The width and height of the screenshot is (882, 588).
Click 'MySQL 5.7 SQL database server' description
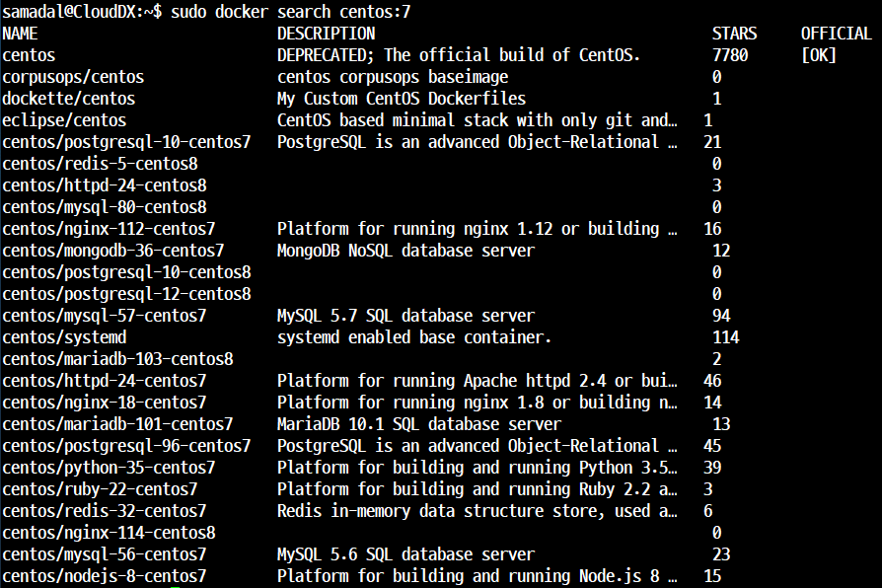(x=406, y=316)
